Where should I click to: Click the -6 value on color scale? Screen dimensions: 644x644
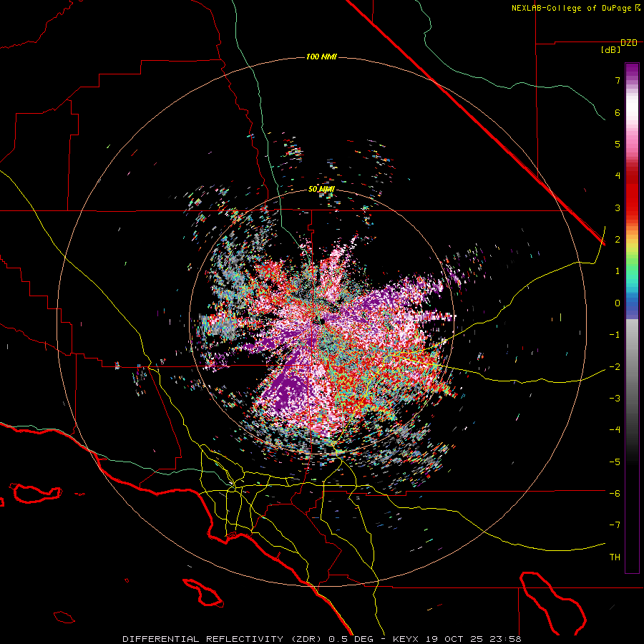point(615,493)
